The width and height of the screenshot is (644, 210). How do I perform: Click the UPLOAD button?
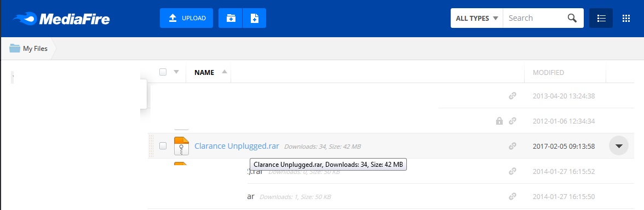coord(186,18)
